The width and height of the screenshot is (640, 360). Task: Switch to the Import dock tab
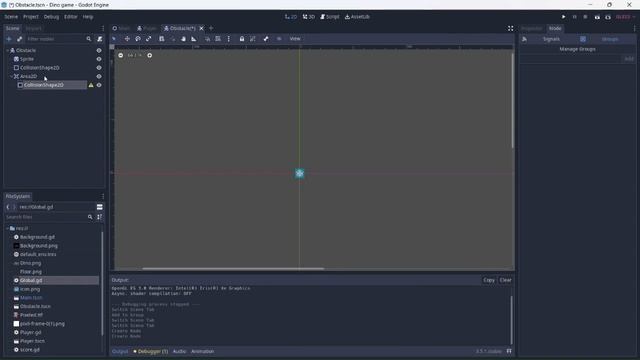tap(33, 28)
